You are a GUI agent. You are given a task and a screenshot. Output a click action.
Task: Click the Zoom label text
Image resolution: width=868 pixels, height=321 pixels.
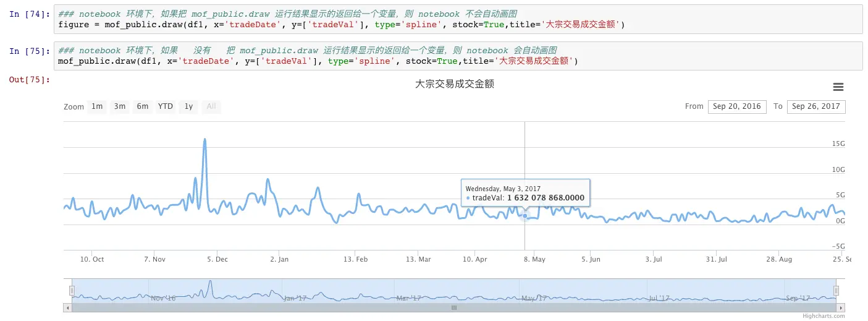[x=74, y=107]
